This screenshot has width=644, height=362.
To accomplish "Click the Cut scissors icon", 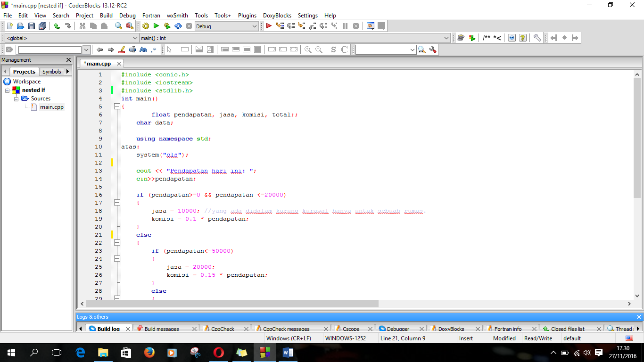I will (83, 26).
